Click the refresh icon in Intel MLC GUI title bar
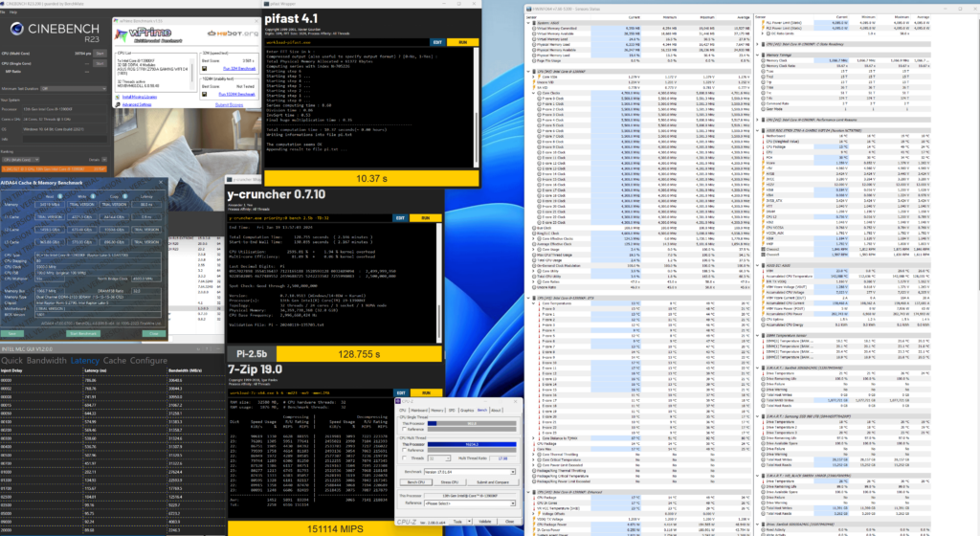 pos(199,349)
